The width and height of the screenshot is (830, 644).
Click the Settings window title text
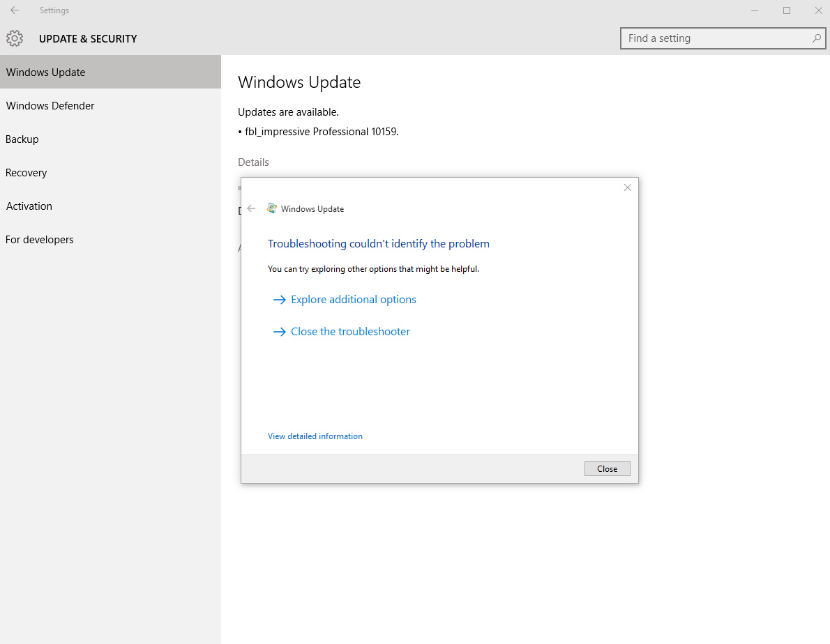coord(54,10)
